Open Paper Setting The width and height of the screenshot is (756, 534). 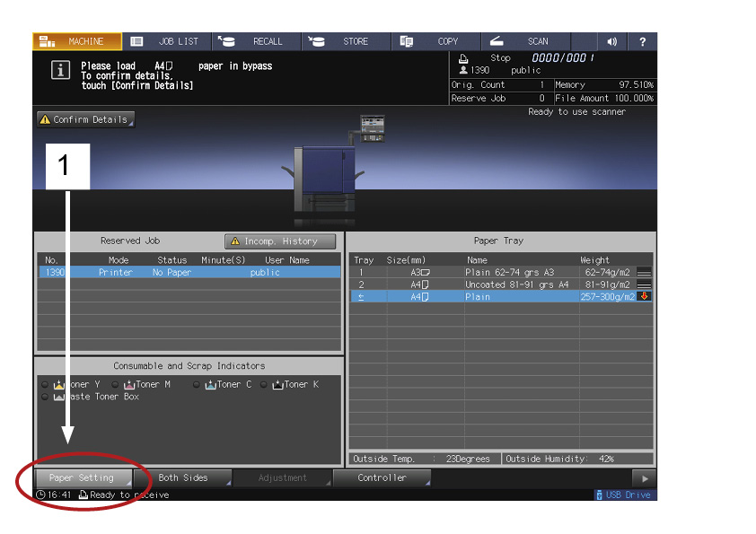point(84,478)
